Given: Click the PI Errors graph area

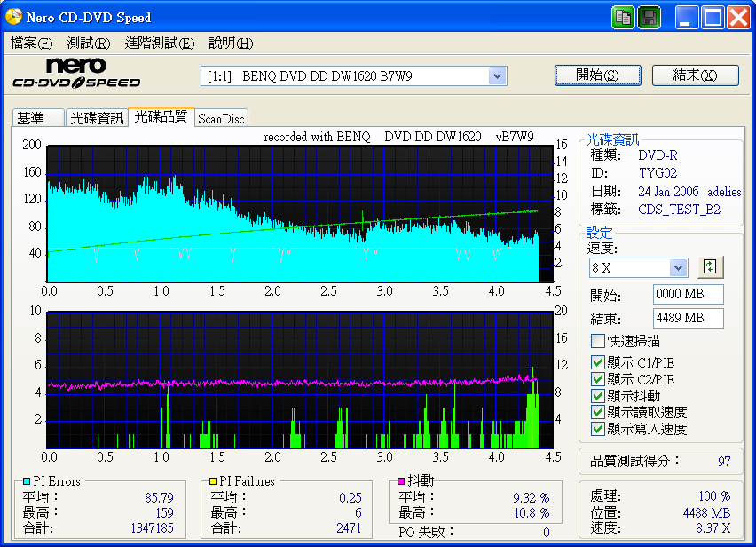Looking at the screenshot, I should 300,214.
